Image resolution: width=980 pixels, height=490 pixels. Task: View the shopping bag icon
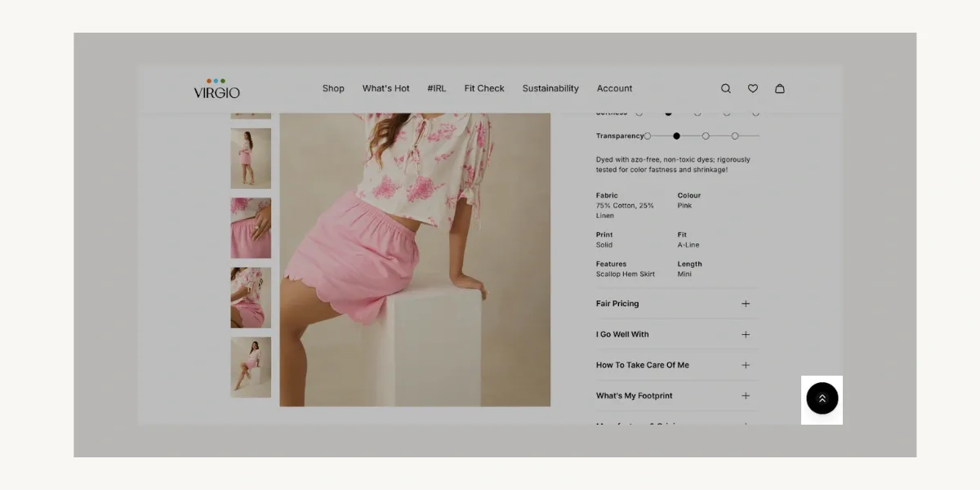click(x=780, y=88)
